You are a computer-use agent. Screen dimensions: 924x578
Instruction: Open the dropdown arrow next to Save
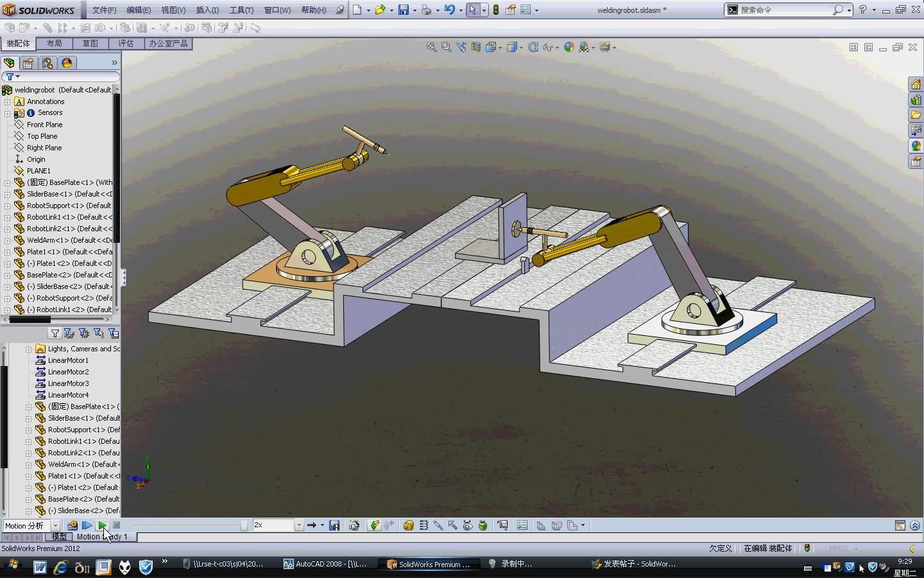pyautogui.click(x=415, y=10)
